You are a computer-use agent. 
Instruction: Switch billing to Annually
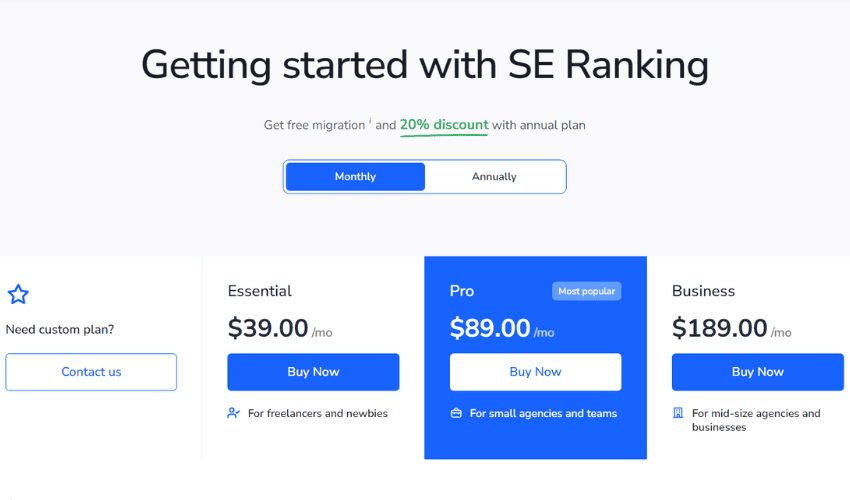pos(494,177)
